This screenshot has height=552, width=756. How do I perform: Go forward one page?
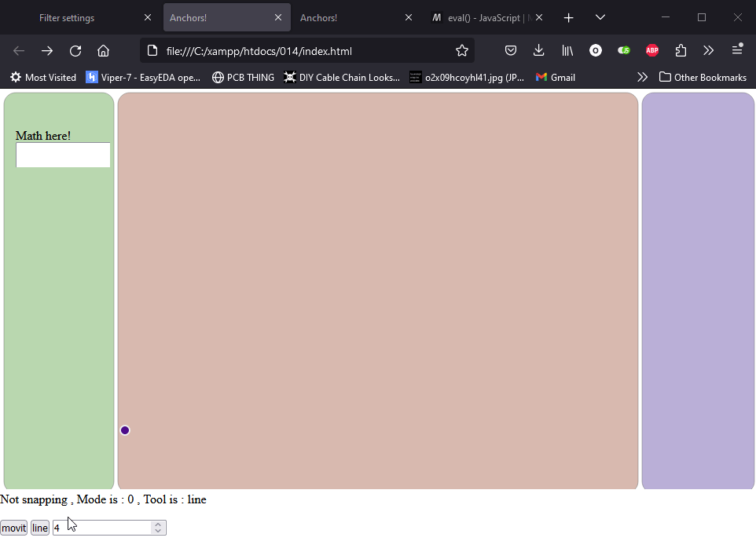(x=47, y=50)
